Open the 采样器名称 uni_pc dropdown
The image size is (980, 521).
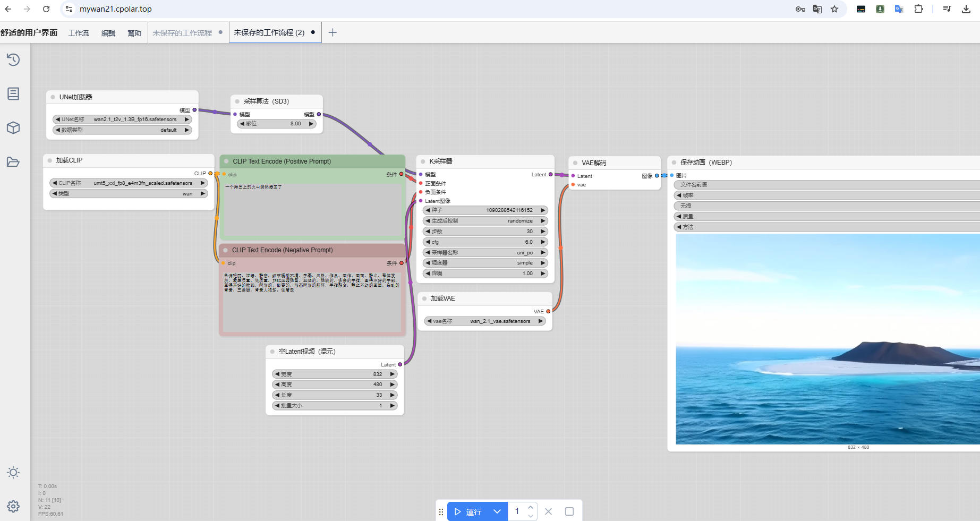pyautogui.click(x=485, y=252)
